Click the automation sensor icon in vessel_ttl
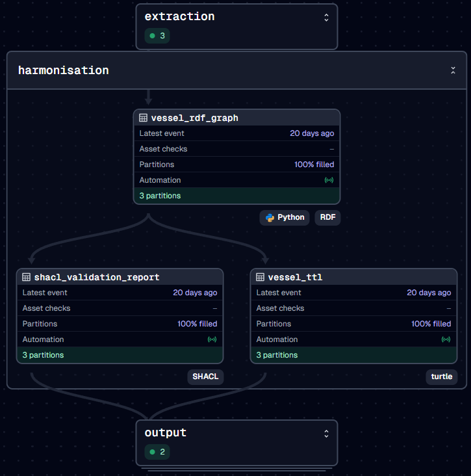 [x=446, y=339]
